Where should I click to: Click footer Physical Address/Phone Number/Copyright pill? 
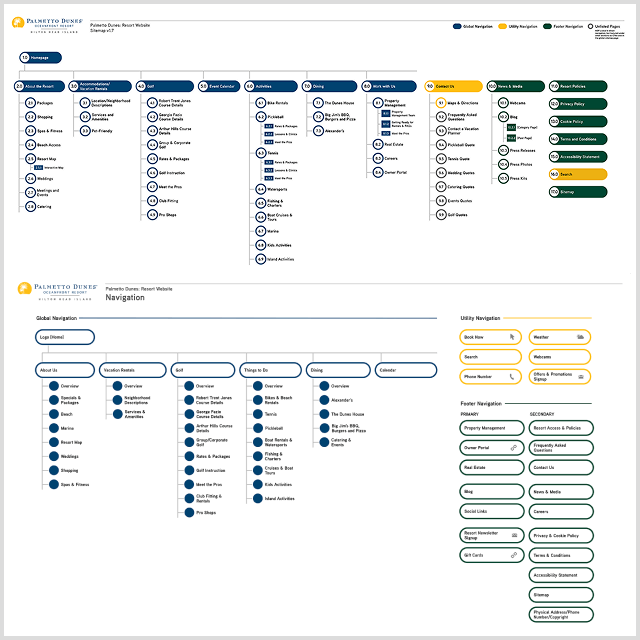point(561,614)
